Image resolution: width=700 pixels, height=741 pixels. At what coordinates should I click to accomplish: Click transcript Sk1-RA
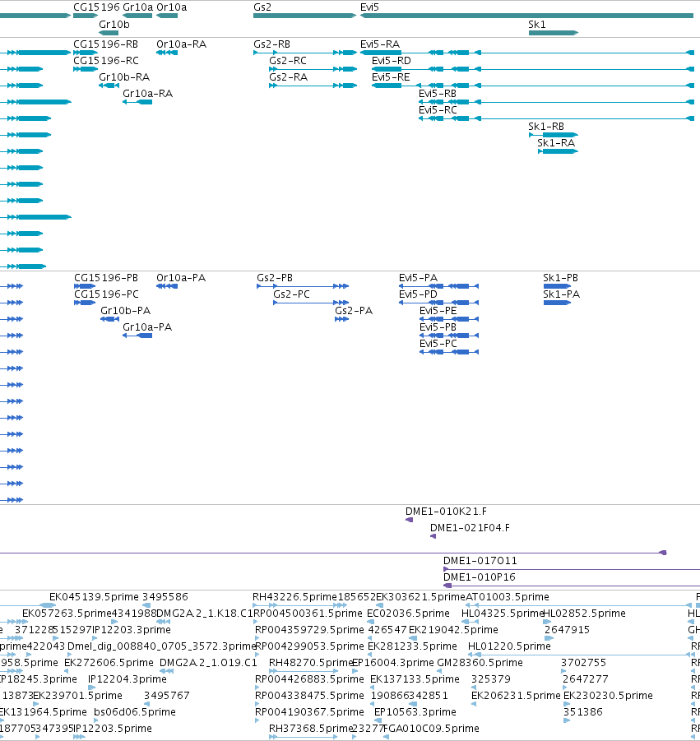pyautogui.click(x=556, y=143)
